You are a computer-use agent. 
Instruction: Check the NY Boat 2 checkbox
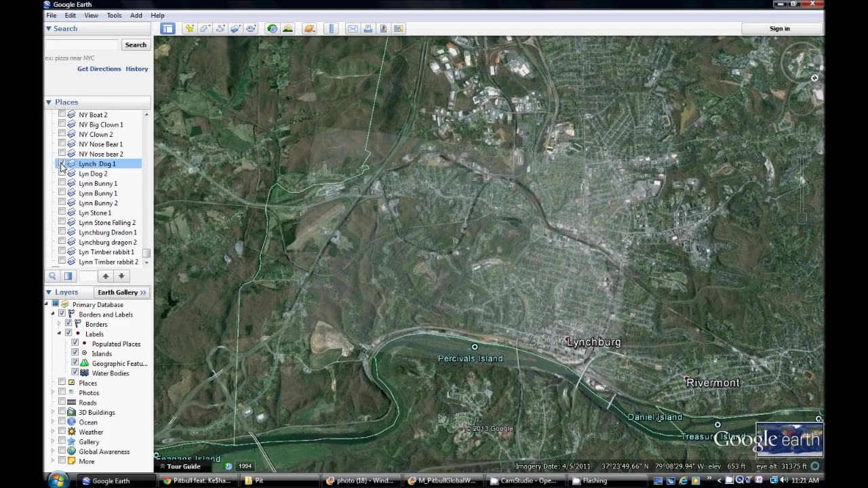pyautogui.click(x=62, y=115)
